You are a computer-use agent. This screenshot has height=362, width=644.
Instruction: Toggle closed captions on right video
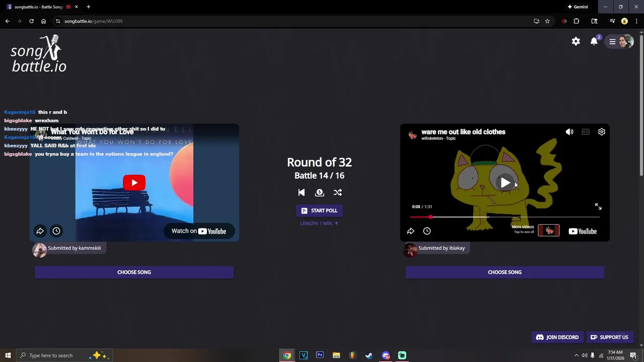click(x=586, y=132)
